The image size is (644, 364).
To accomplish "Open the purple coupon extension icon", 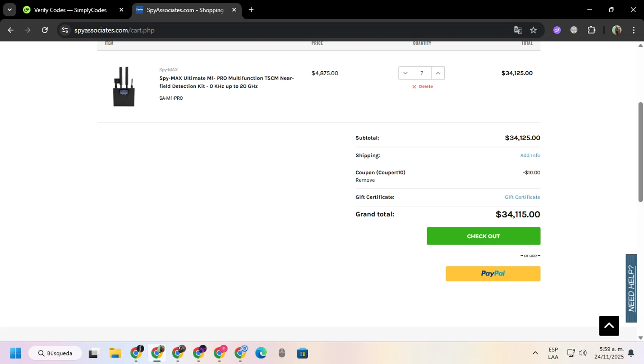I will click(x=557, y=30).
